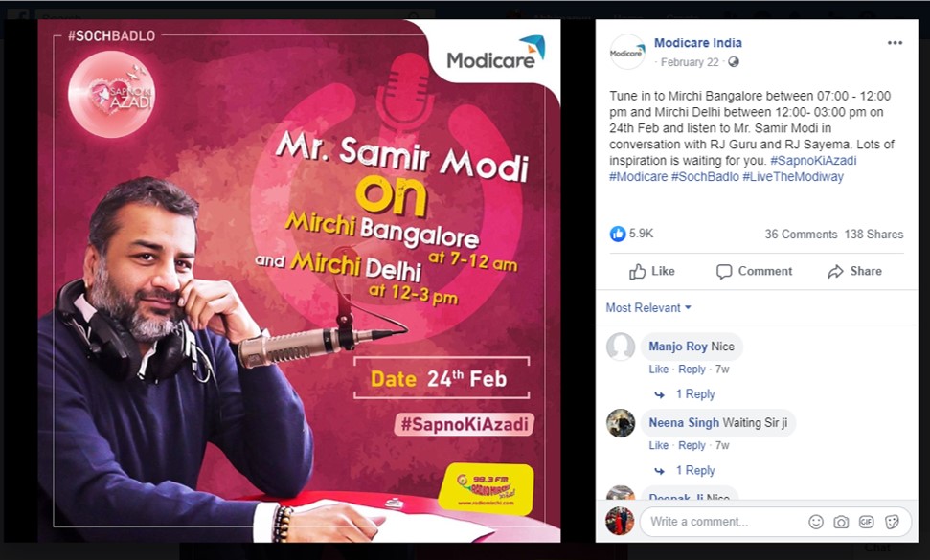Click the #SapnoKiAzadi hashtag link
Image resolution: width=930 pixels, height=560 pixels.
pyautogui.click(x=813, y=161)
